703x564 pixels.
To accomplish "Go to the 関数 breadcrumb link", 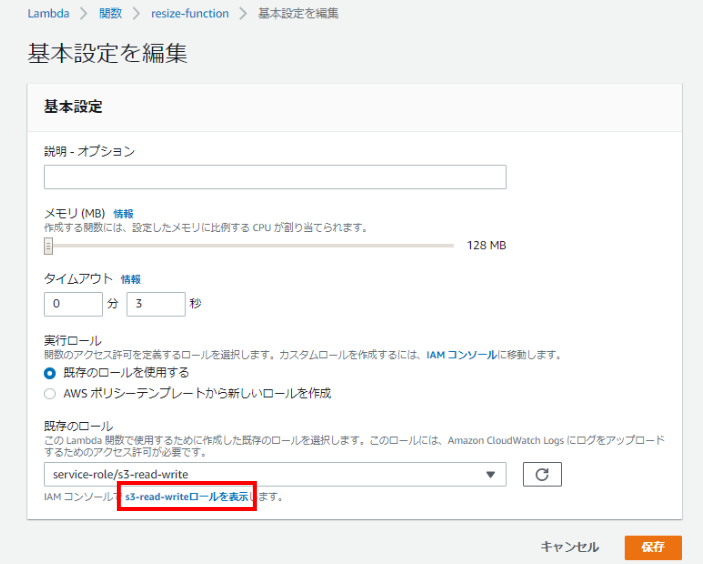I will point(110,13).
